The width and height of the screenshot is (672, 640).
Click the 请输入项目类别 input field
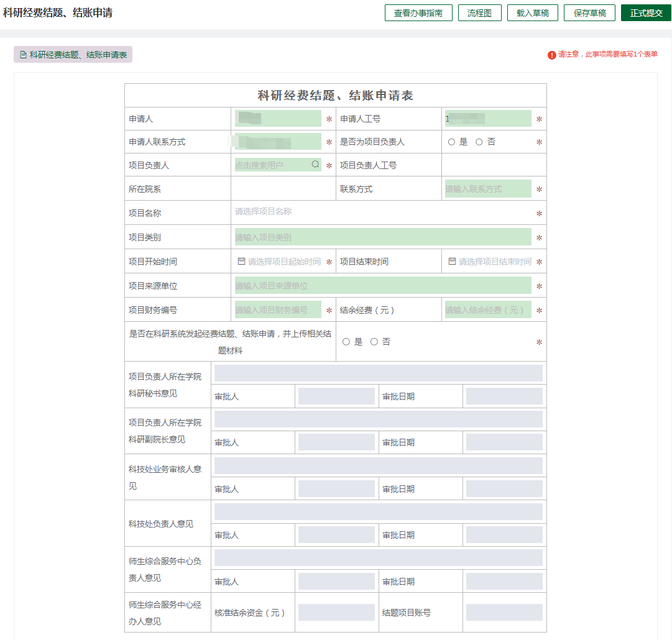pos(383,237)
